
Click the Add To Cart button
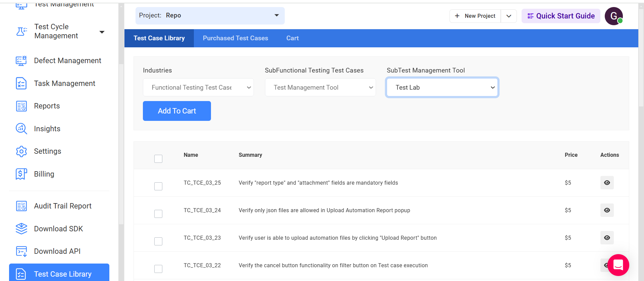coord(177,111)
